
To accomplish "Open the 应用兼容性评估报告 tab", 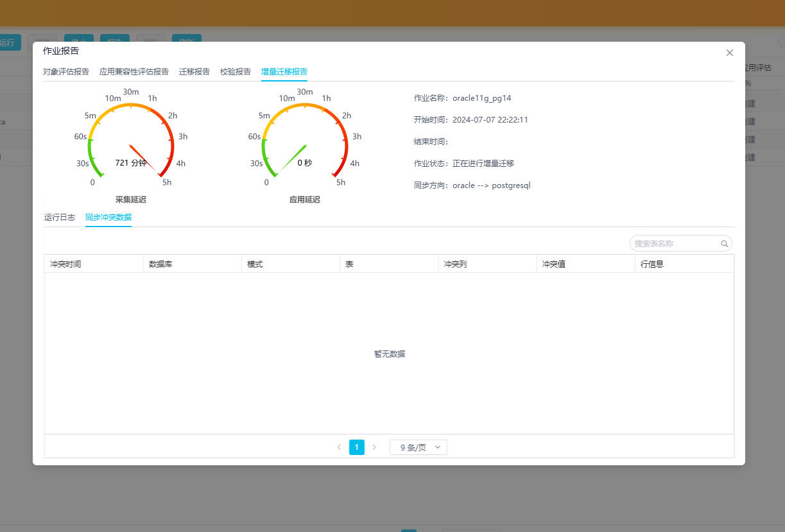I will [134, 72].
